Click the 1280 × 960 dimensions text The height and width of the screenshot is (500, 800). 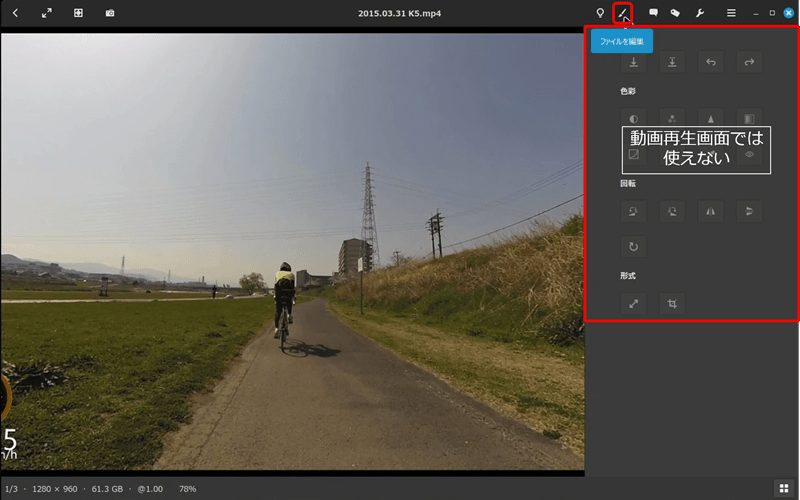click(x=55, y=489)
